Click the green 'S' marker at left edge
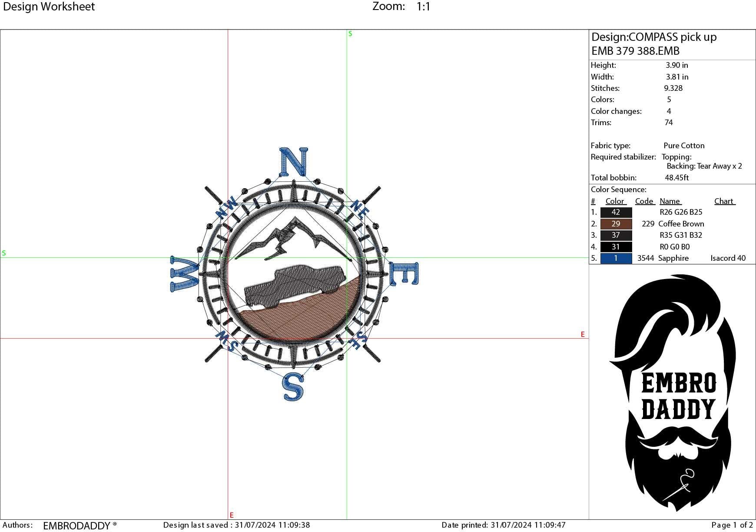The height and width of the screenshot is (532, 756). point(4,253)
